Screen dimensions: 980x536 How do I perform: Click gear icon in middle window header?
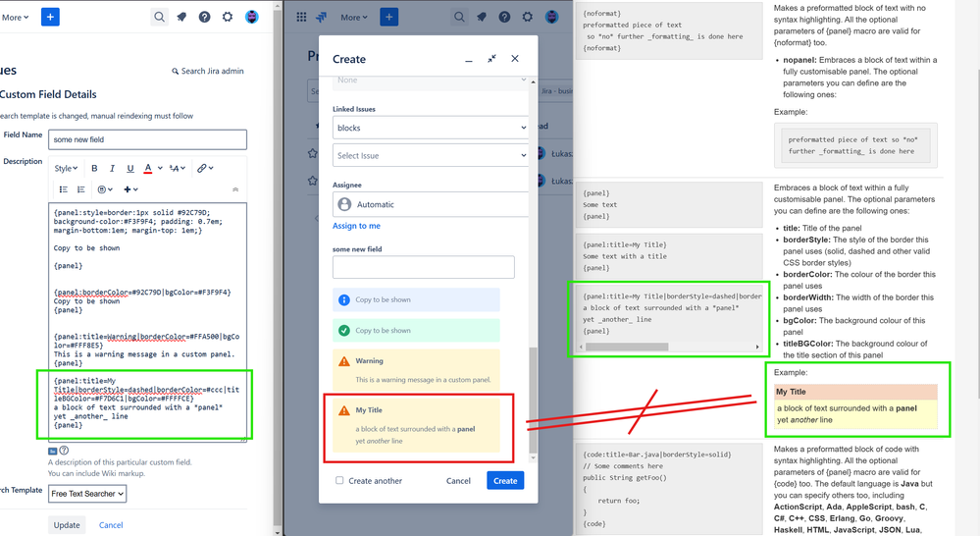[x=528, y=17]
